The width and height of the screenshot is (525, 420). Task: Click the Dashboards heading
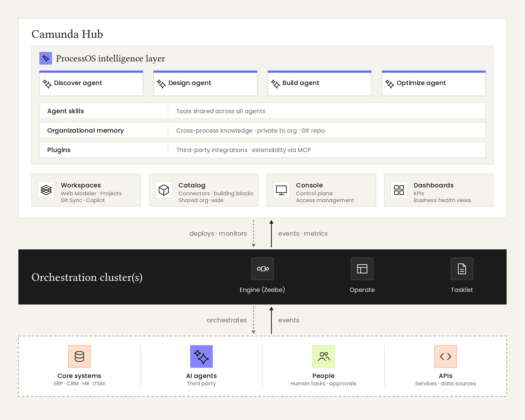tap(434, 185)
